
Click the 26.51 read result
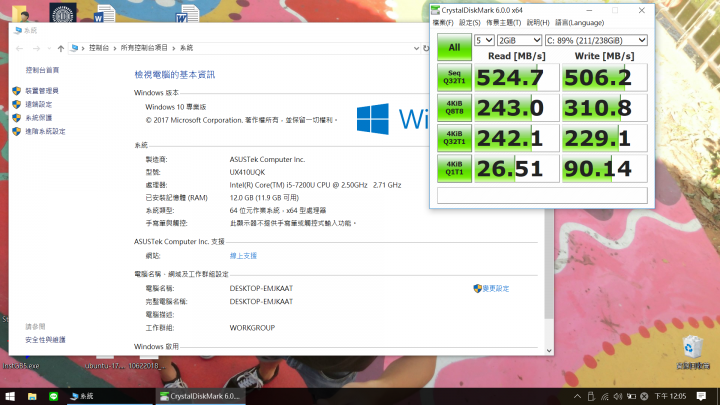pyautogui.click(x=517, y=168)
